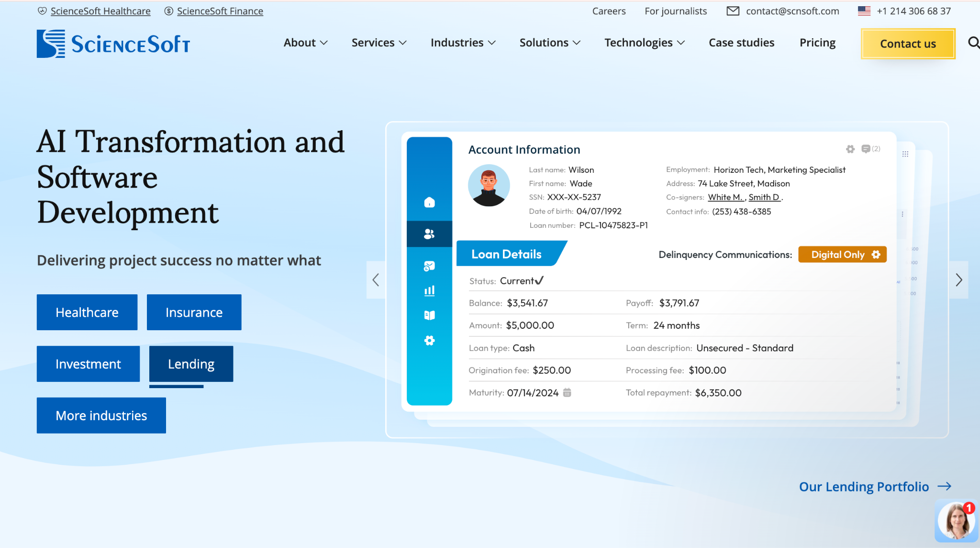Click the Smith D. co-signer link
The width and height of the screenshot is (980, 548).
point(765,197)
